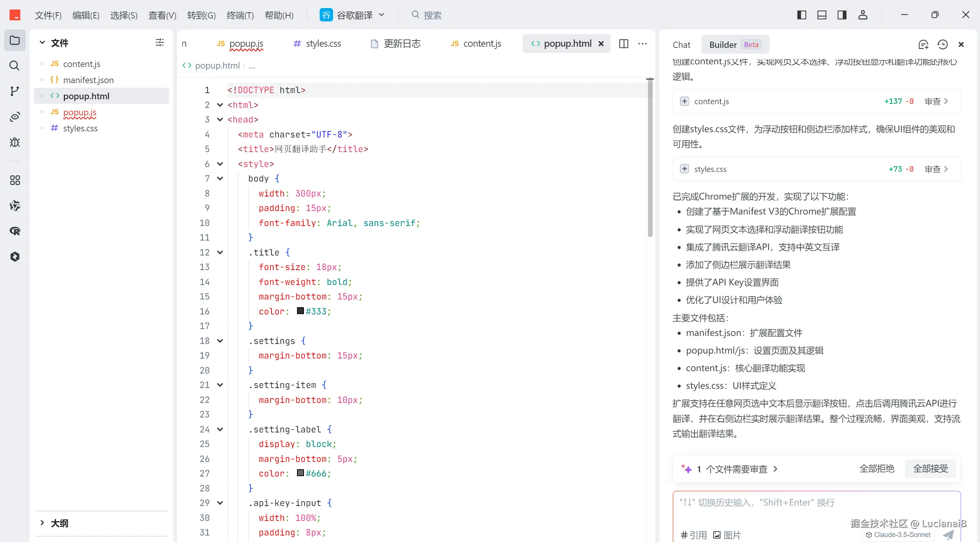Screen dimensions: 980x542
Task: Click the 全部接受 accept all button
Action: 930,468
